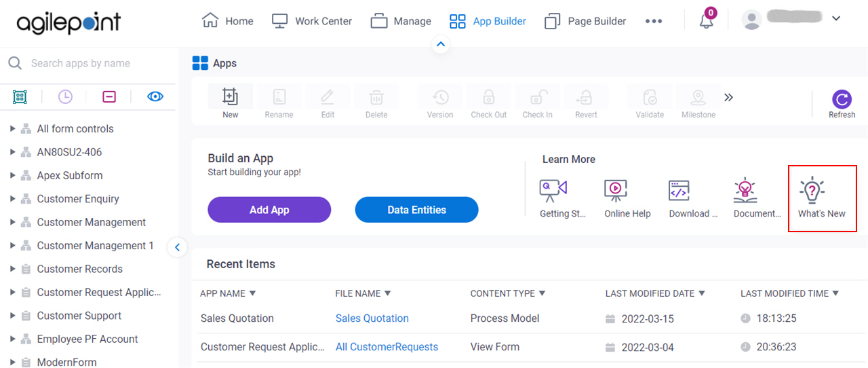Click the Edit pencil toolbar icon
This screenshot has width=868, height=368.
pyautogui.click(x=328, y=97)
